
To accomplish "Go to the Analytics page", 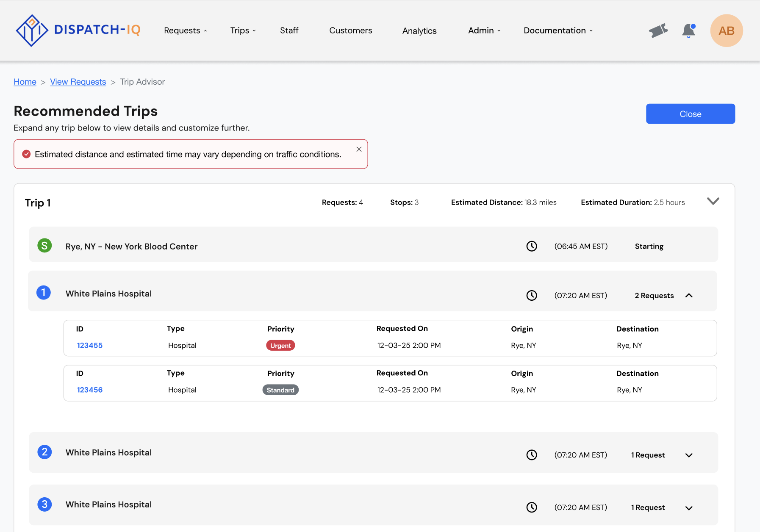I will click(x=419, y=31).
